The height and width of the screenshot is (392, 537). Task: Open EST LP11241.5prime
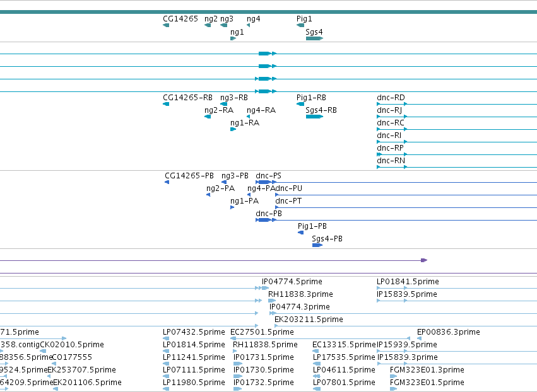194,357
